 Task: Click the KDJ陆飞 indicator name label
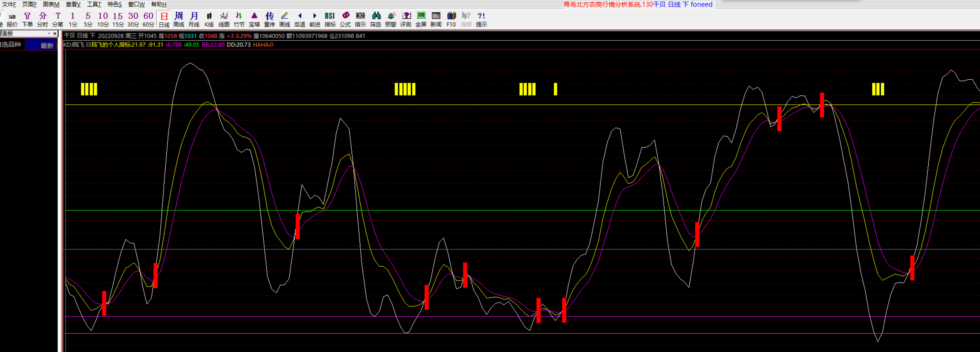tap(74, 45)
